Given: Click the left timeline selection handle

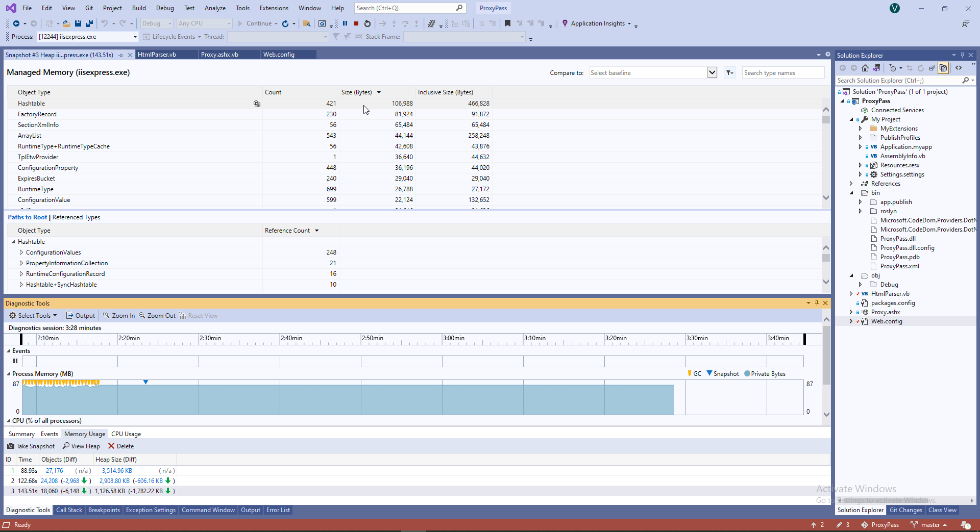Looking at the screenshot, I should coord(21,339).
